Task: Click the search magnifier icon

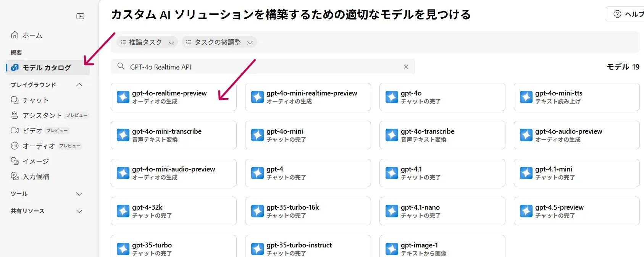Action: pos(121,66)
